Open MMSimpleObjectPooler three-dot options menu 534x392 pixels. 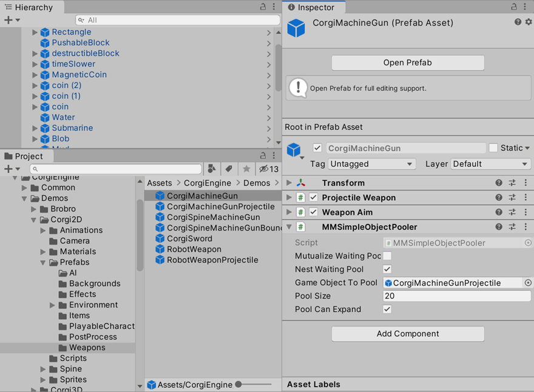click(x=526, y=227)
